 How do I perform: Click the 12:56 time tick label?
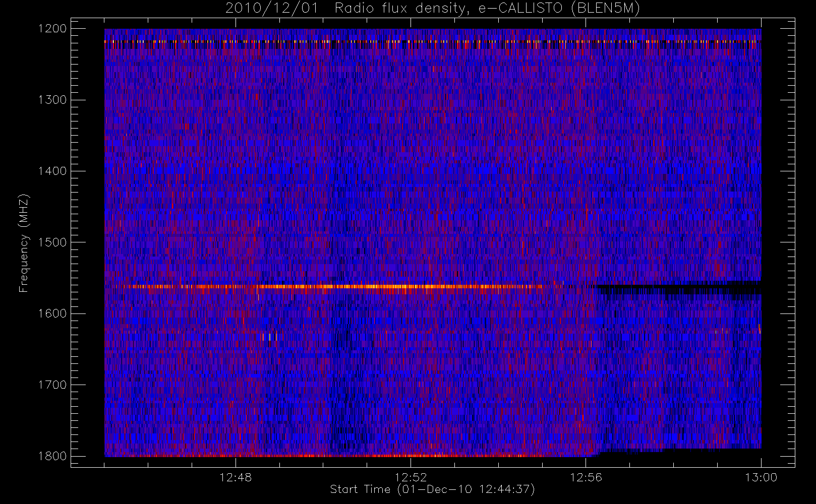586,477
